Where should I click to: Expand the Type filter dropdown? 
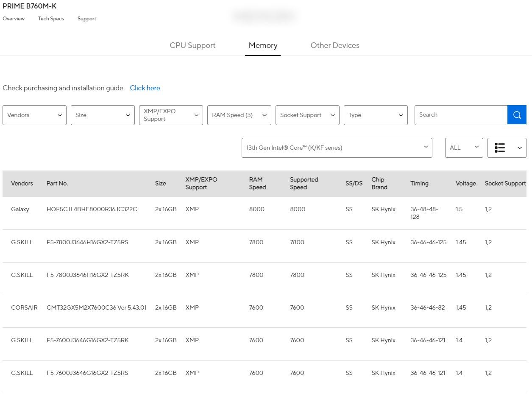[376, 115]
